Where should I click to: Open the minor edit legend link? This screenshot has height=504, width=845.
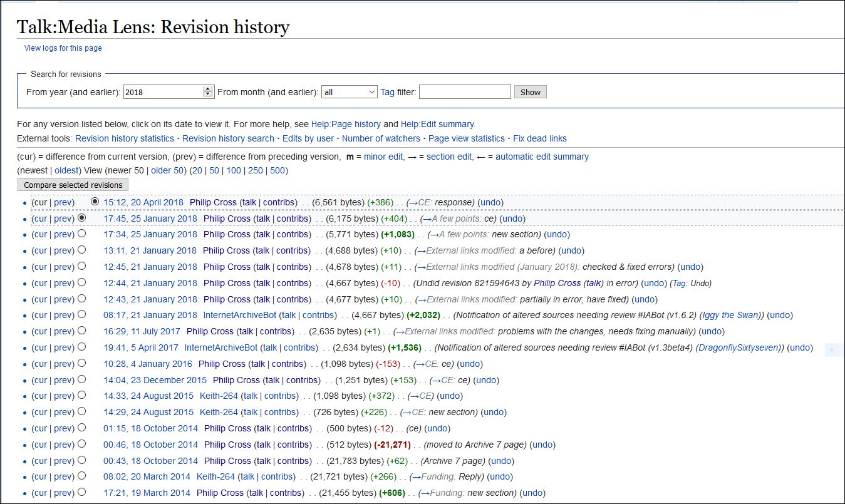click(x=383, y=157)
